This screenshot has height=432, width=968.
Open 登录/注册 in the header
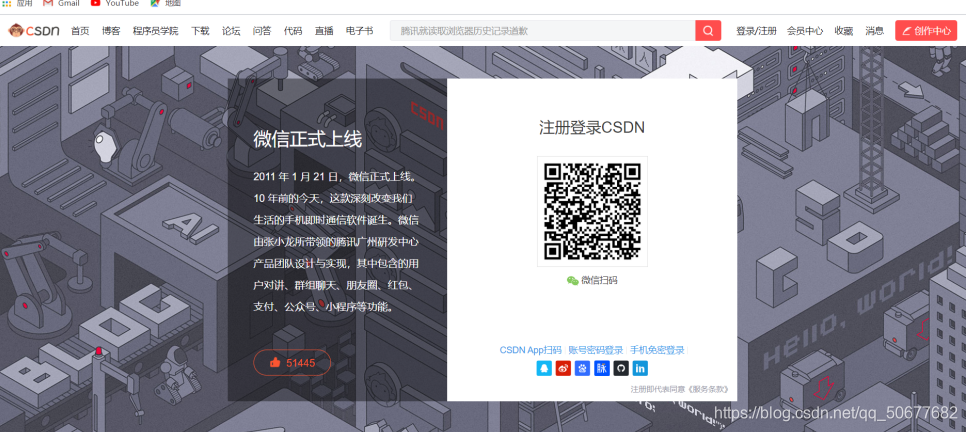(x=756, y=31)
